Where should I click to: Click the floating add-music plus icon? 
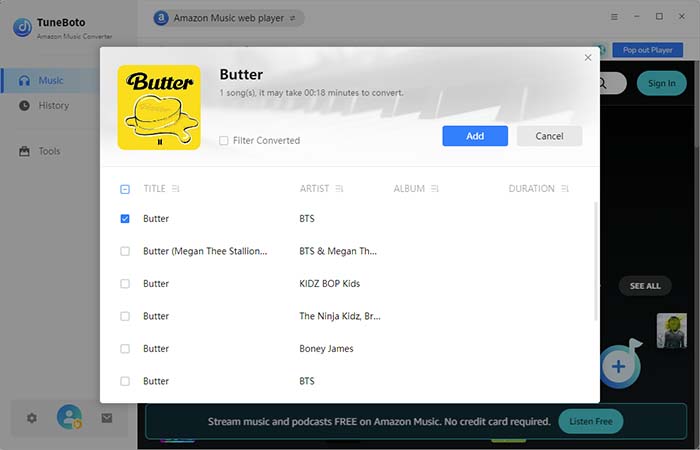pos(619,367)
